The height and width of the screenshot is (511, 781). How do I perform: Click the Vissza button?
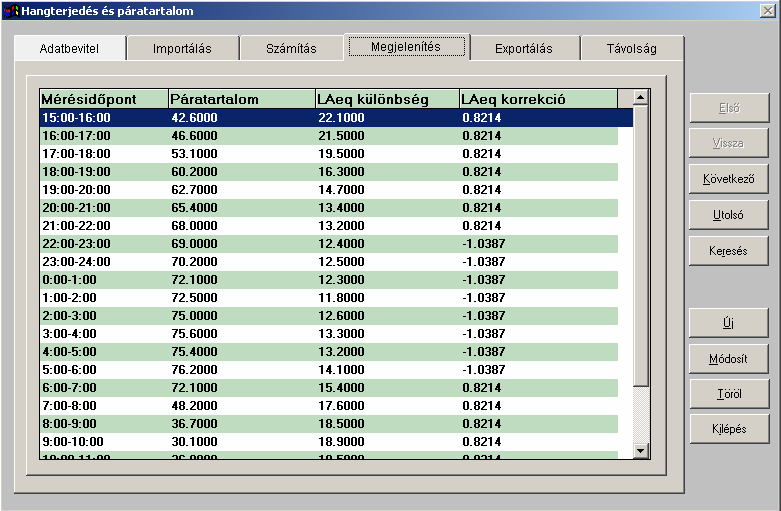[729, 143]
